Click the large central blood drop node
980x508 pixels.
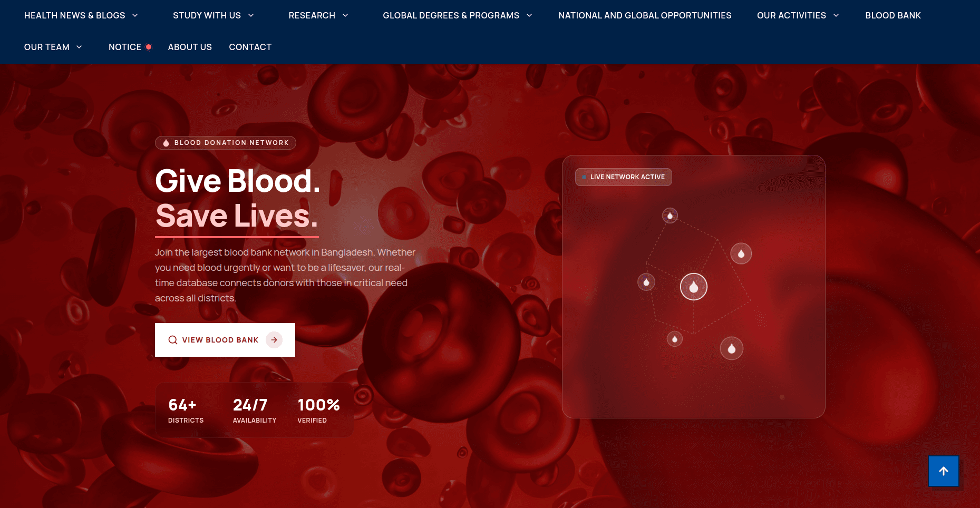693,287
